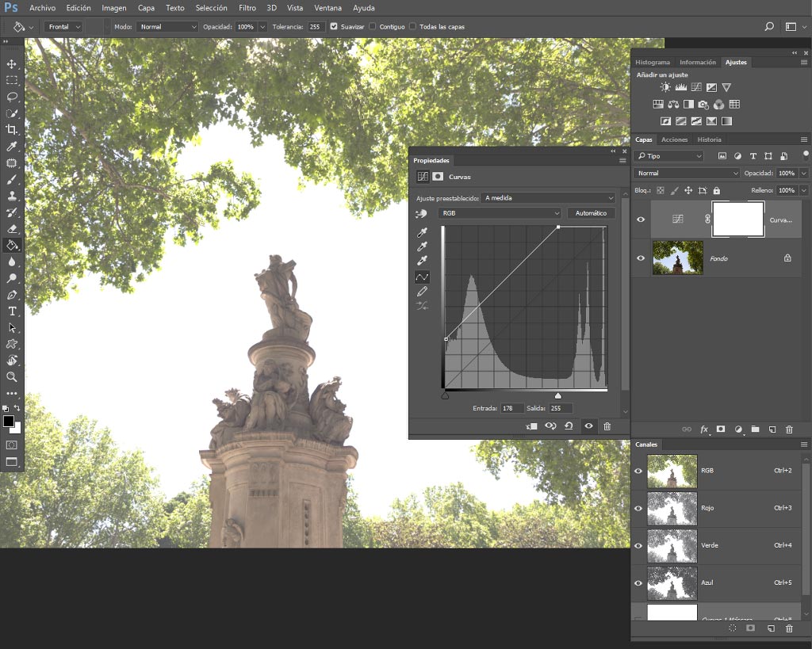Add a Brightness/Contrast adjustment
Image resolution: width=812 pixels, height=649 pixels.
tap(665, 87)
